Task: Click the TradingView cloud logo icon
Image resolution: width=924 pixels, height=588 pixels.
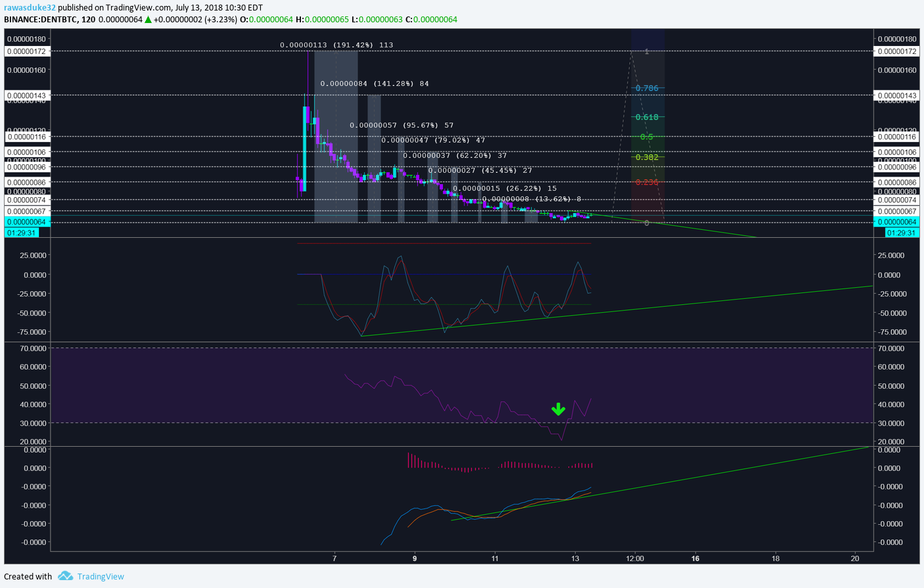Action: coord(65,576)
